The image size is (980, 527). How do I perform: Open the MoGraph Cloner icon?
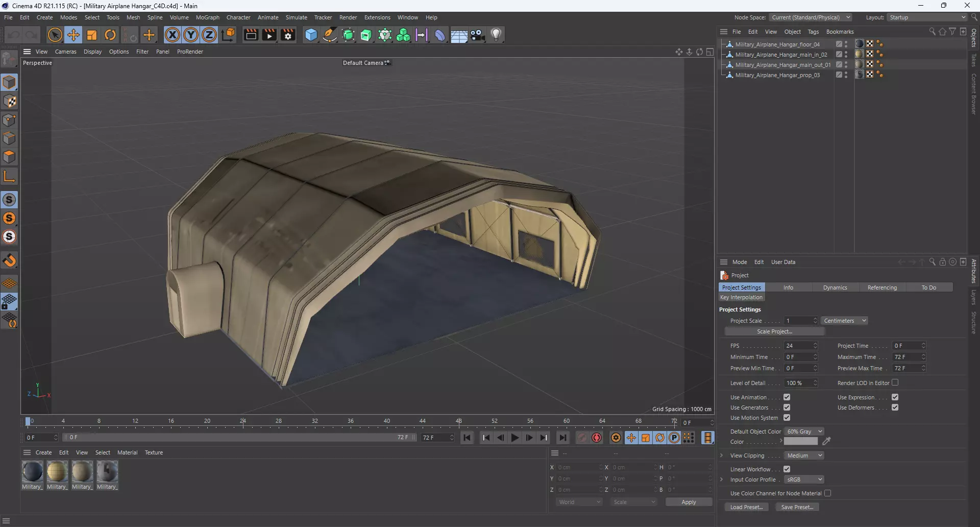click(x=403, y=35)
